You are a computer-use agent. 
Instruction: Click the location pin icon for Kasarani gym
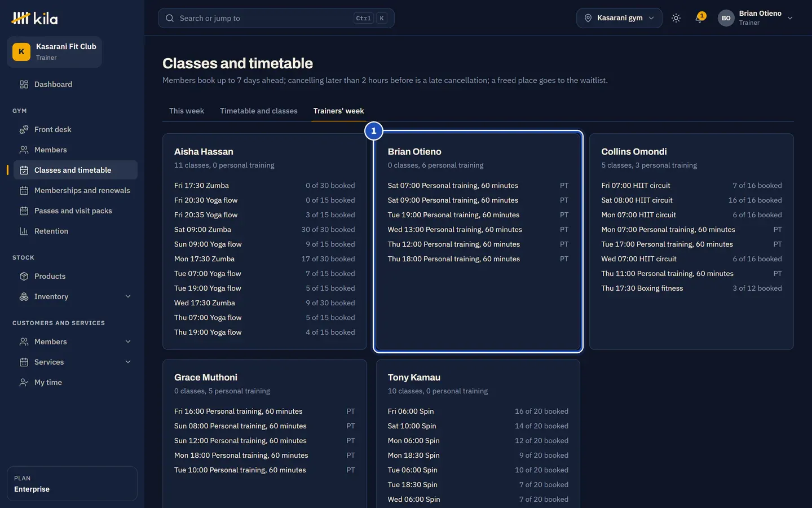[588, 18]
